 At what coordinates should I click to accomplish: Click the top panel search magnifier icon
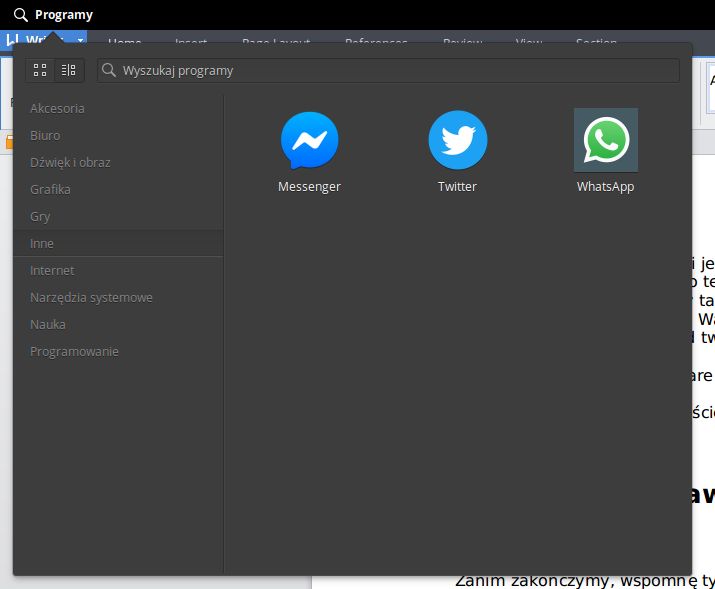pyautogui.click(x=21, y=15)
